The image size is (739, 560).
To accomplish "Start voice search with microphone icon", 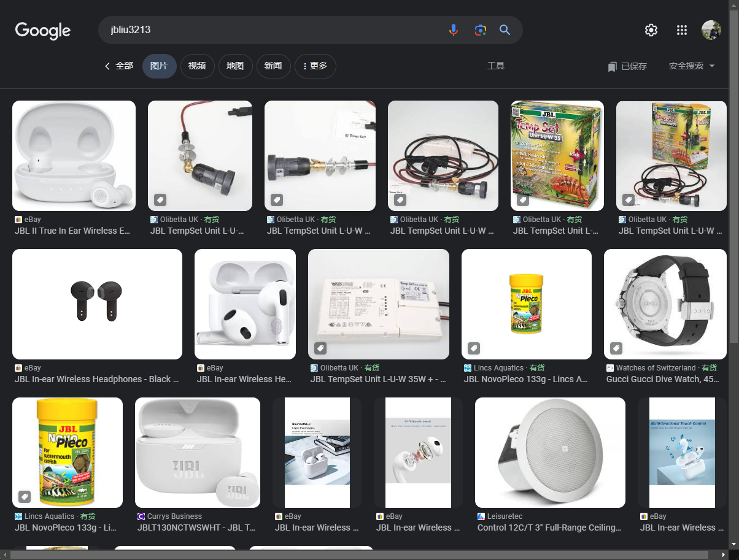I will [x=454, y=30].
